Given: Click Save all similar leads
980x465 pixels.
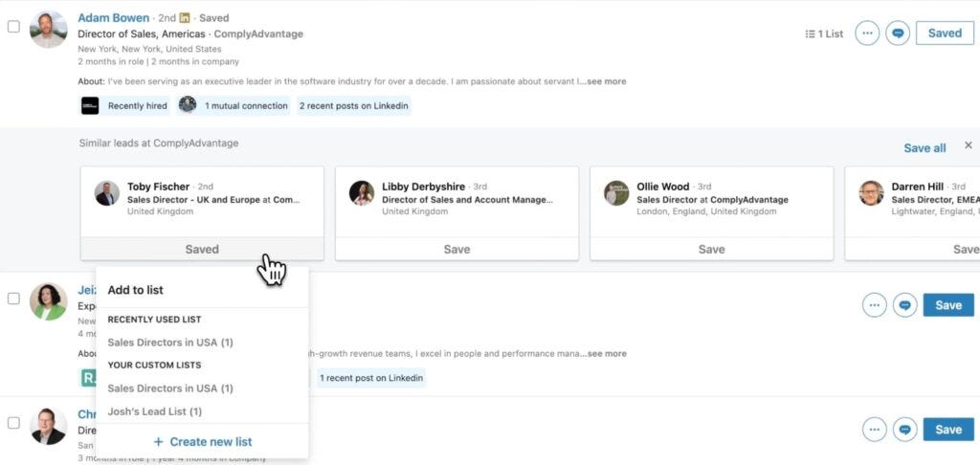Looking at the screenshot, I should pyautogui.click(x=924, y=148).
